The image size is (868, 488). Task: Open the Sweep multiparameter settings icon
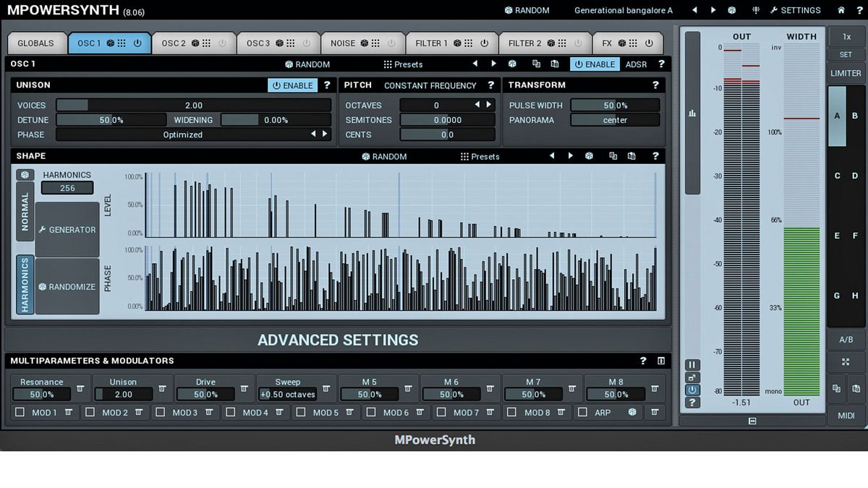coord(326,388)
